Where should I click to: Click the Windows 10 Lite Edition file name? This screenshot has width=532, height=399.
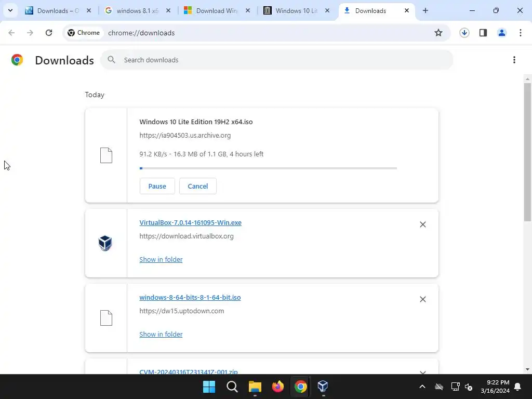(x=196, y=122)
